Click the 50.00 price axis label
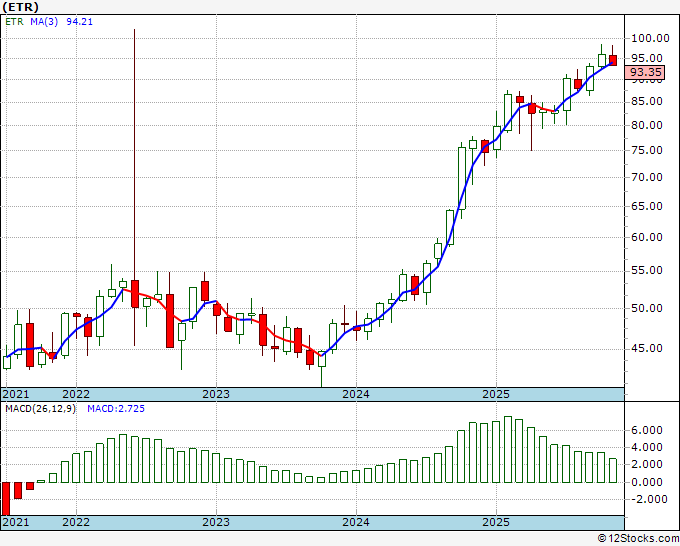The width and height of the screenshot is (680, 546). coord(647,308)
